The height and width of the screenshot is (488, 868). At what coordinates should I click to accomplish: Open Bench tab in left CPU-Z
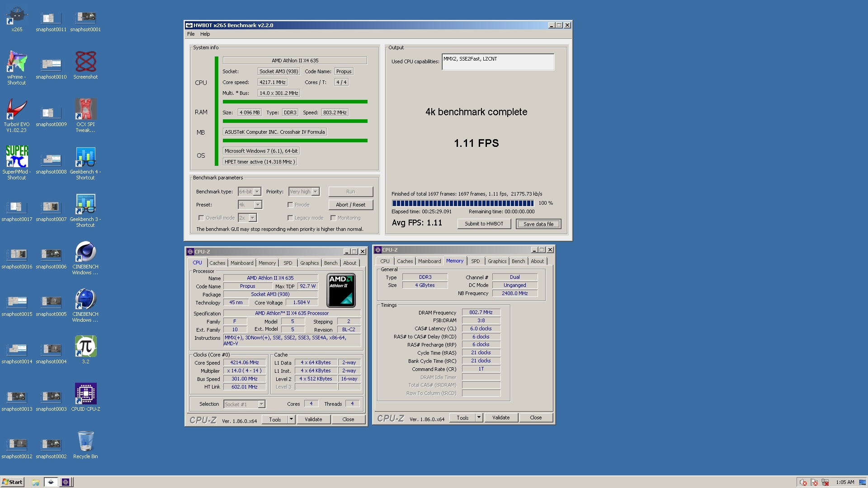331,263
